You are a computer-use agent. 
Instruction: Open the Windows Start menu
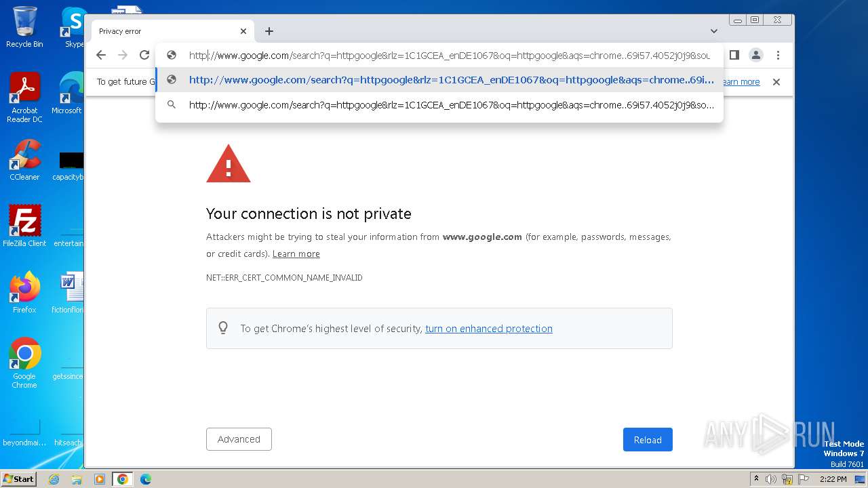[19, 479]
